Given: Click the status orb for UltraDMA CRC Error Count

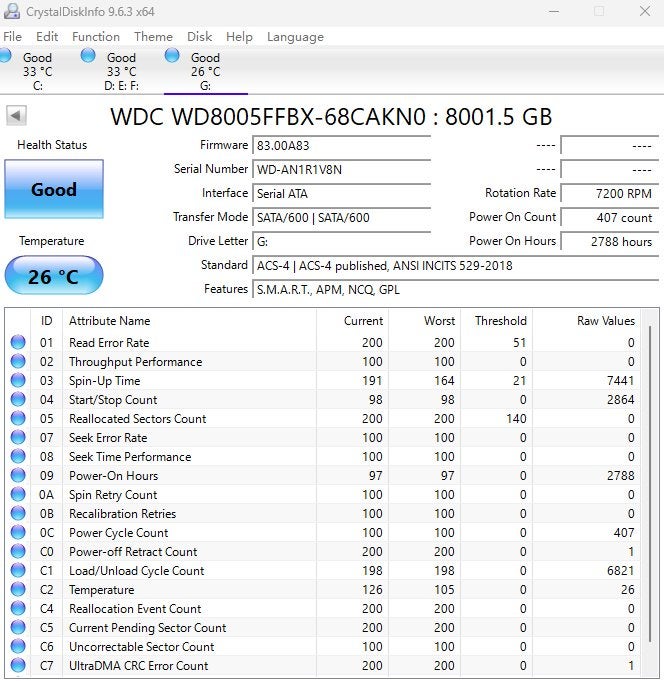Looking at the screenshot, I should click(18, 665).
